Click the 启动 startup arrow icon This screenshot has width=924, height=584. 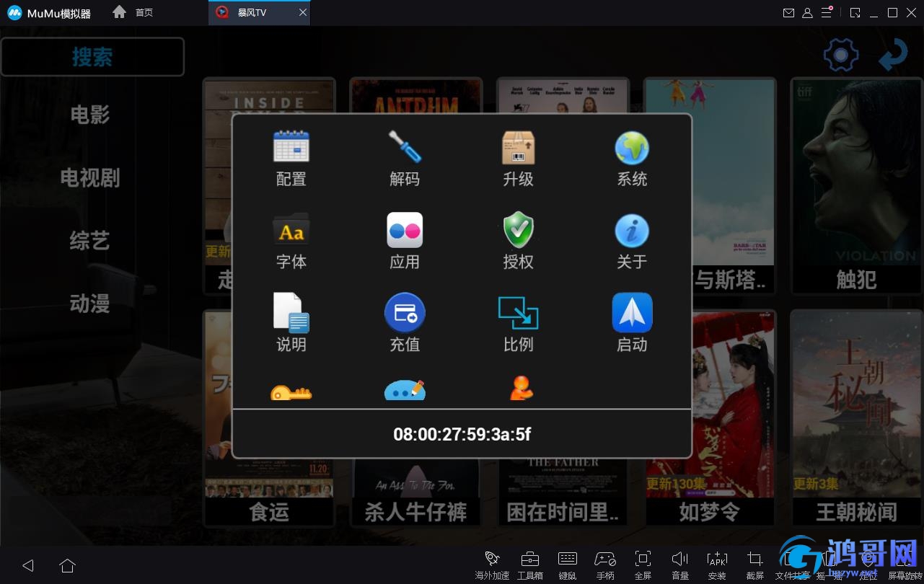[x=632, y=313]
